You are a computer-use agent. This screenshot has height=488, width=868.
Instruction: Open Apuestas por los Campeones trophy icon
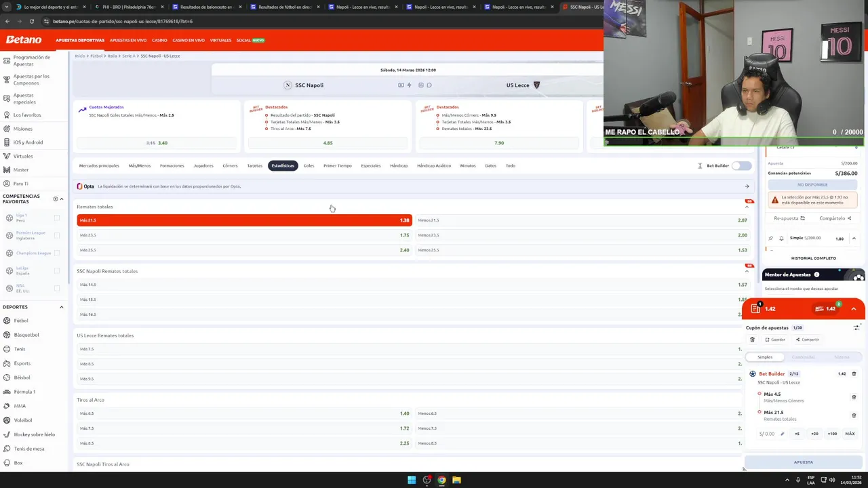6,79
